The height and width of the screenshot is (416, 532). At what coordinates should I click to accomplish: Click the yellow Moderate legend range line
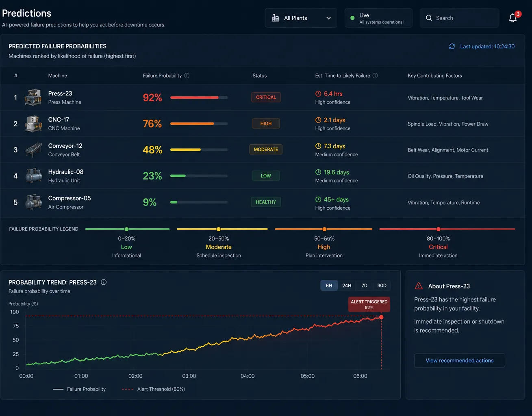222,229
